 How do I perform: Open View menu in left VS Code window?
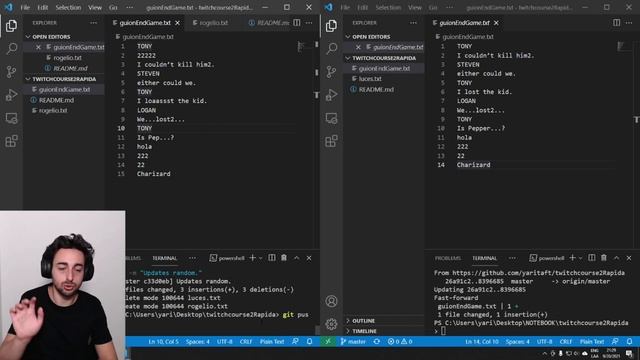[x=95, y=7]
